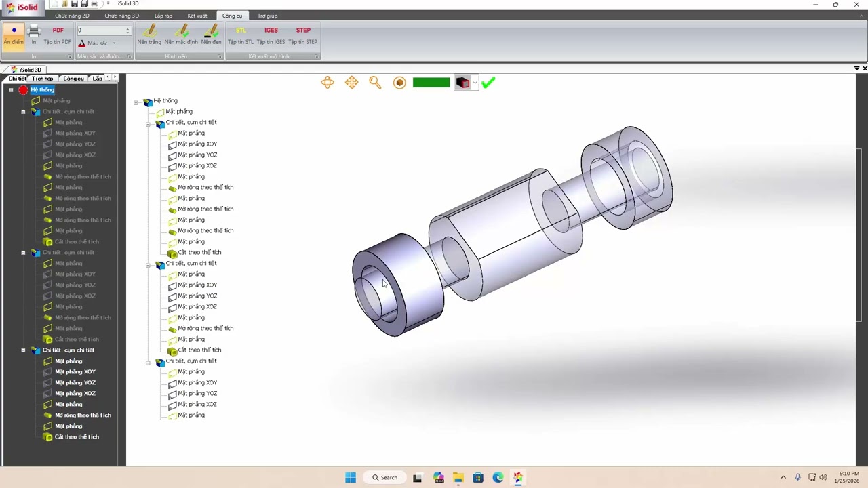Click the black and red display style cube

tap(462, 83)
